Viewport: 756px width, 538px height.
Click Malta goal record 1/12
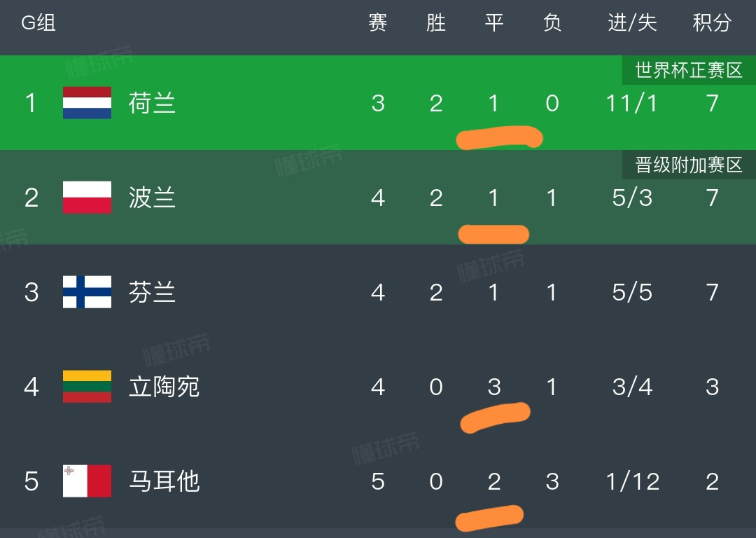click(633, 481)
